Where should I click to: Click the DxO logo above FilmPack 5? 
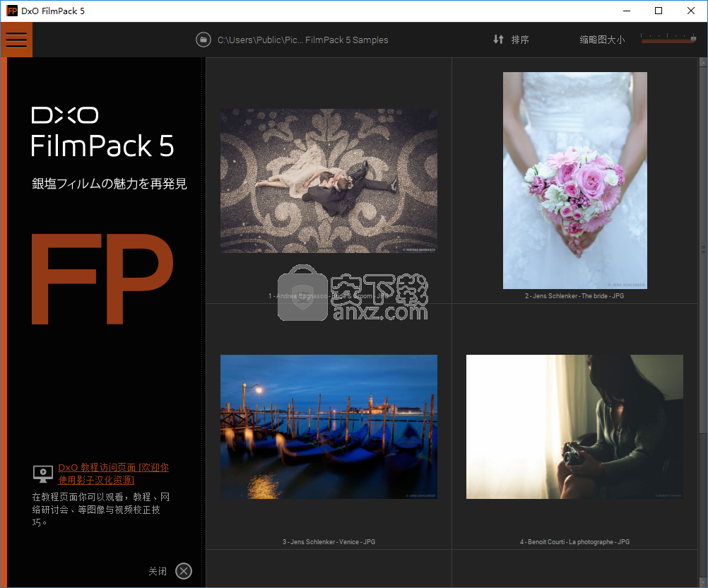(65, 115)
